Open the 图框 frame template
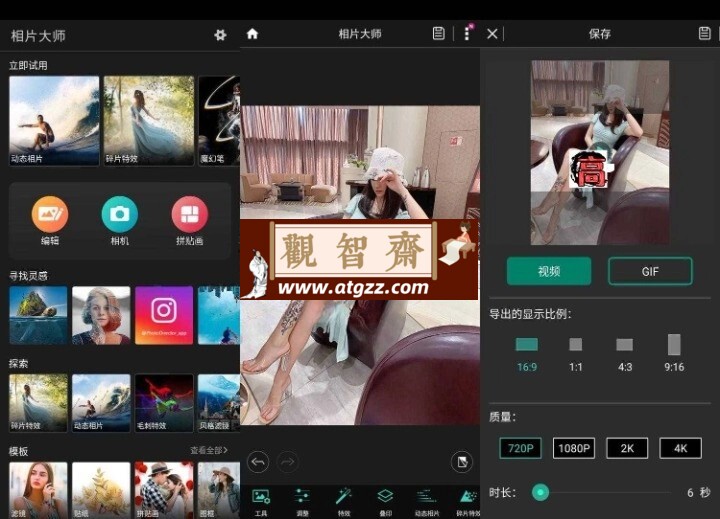 219,491
